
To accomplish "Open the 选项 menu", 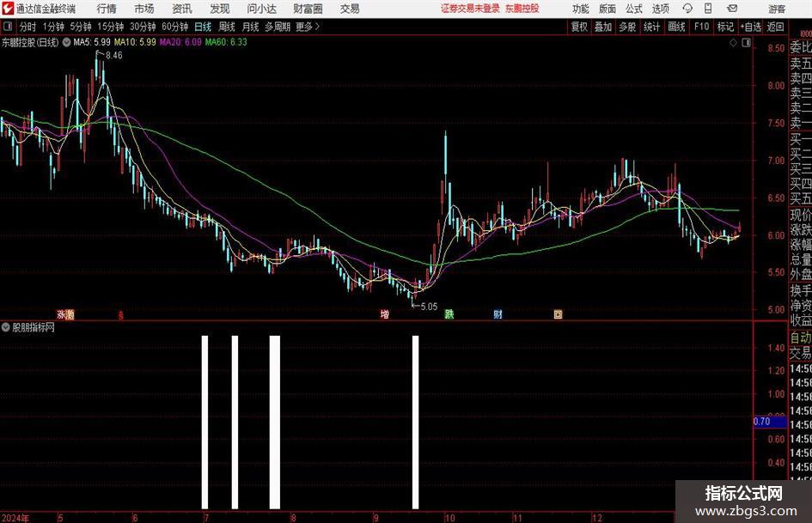I will coord(660,9).
